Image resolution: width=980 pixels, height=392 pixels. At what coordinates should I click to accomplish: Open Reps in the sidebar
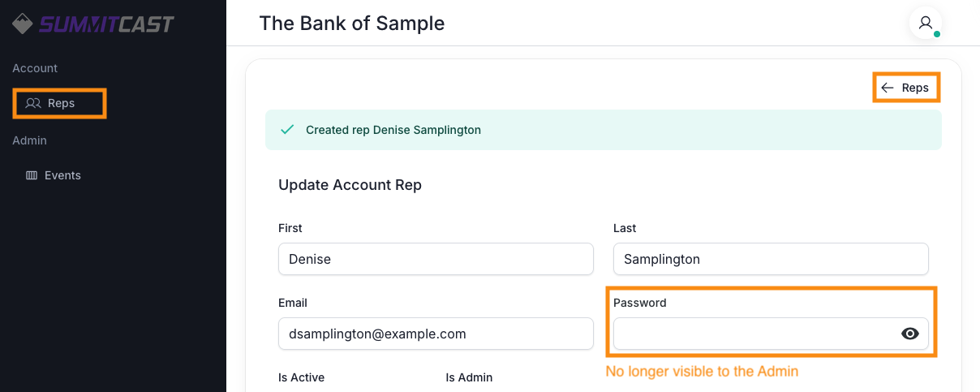click(x=59, y=103)
